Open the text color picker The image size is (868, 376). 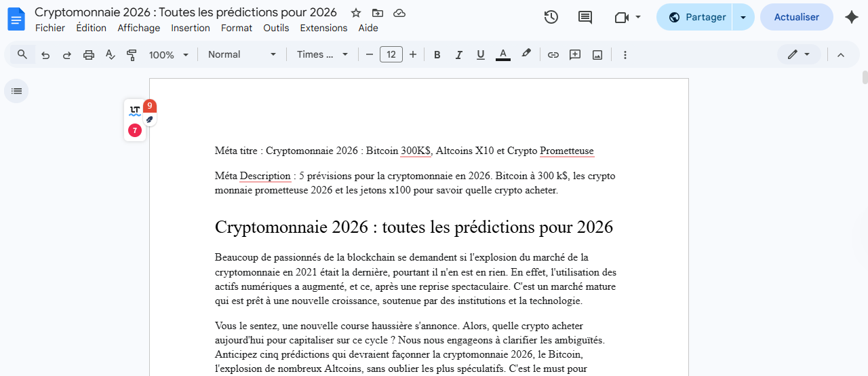[x=503, y=55]
